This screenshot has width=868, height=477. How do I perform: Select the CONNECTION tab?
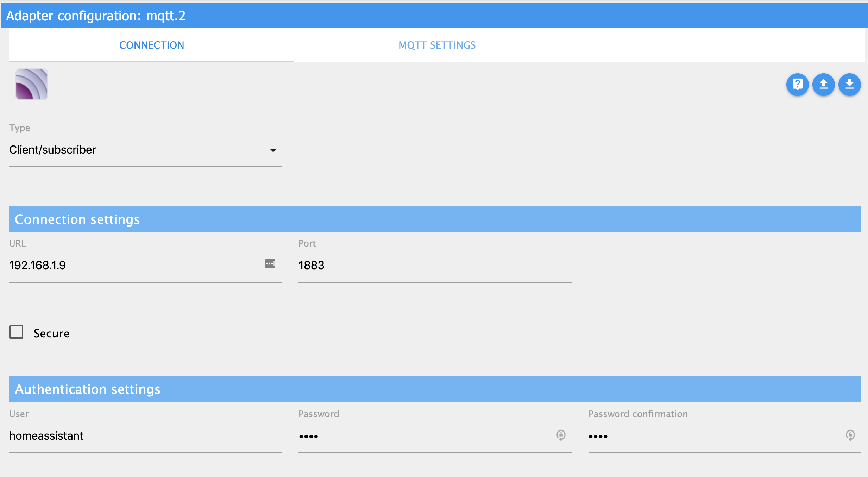point(151,45)
